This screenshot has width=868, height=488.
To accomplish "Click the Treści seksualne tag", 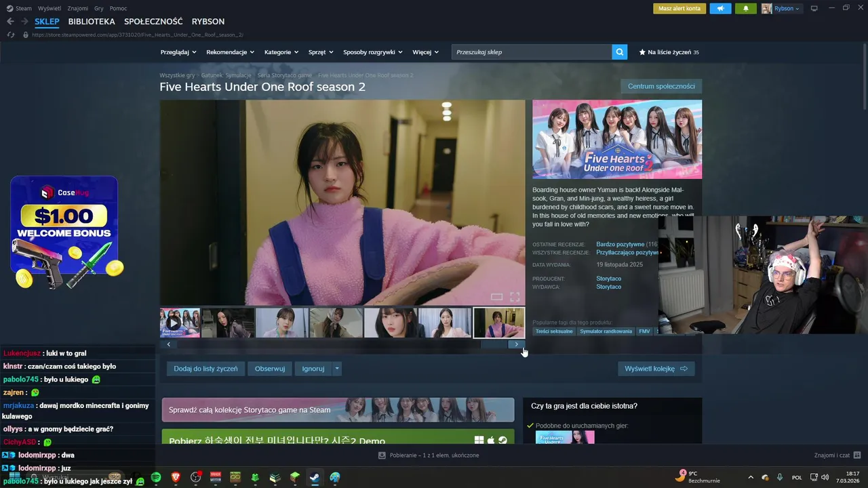I will pos(554,331).
